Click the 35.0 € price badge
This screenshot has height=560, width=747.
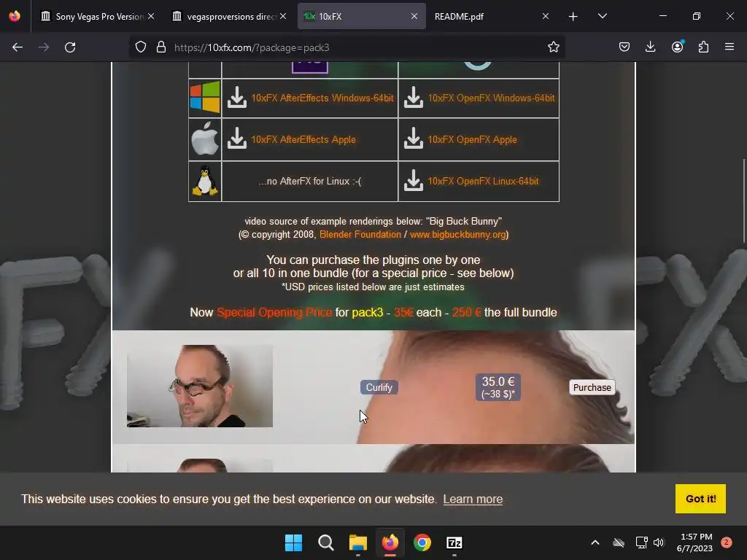pos(498,387)
